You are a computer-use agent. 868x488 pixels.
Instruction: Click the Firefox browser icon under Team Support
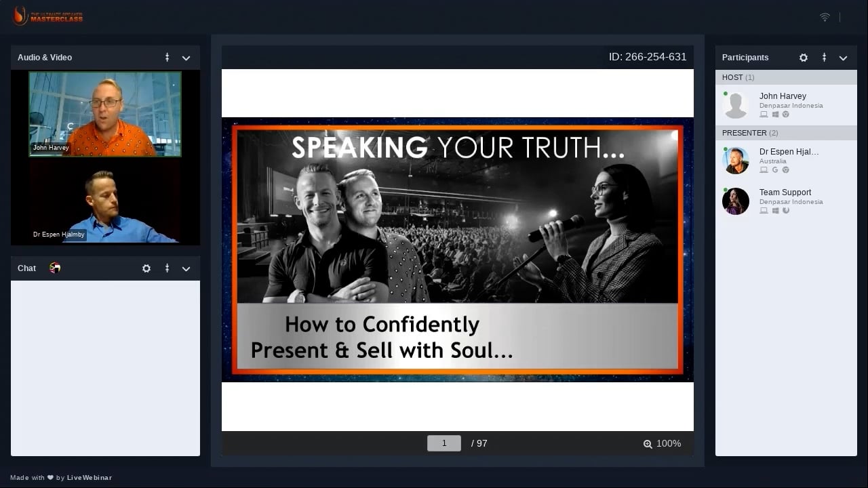pos(785,211)
